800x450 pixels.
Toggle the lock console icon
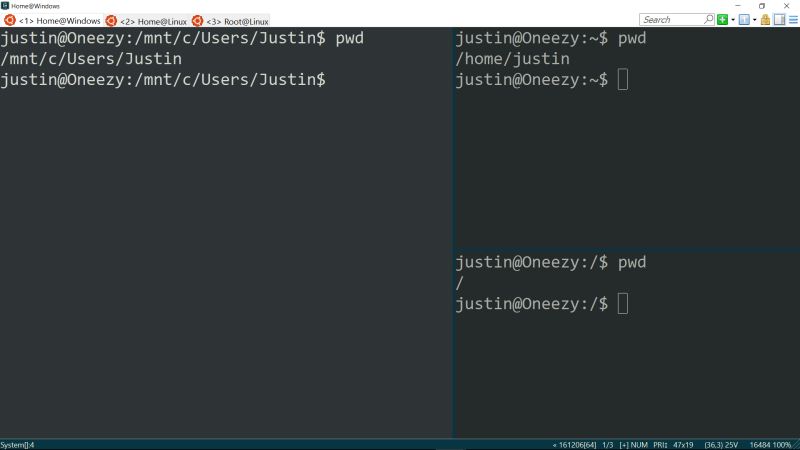point(765,20)
